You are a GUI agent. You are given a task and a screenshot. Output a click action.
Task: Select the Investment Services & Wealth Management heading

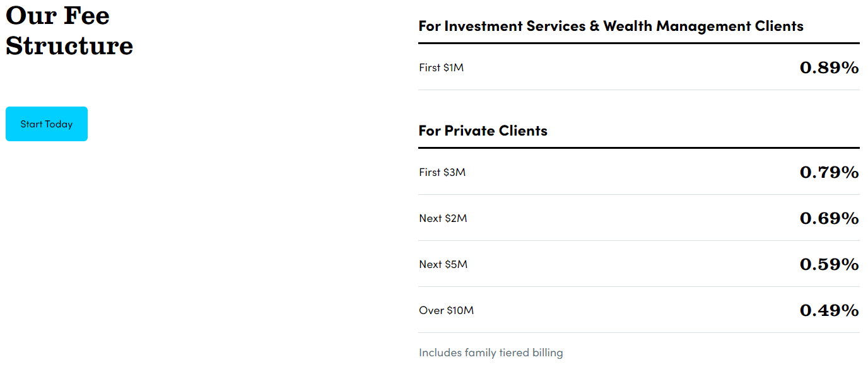pos(611,26)
